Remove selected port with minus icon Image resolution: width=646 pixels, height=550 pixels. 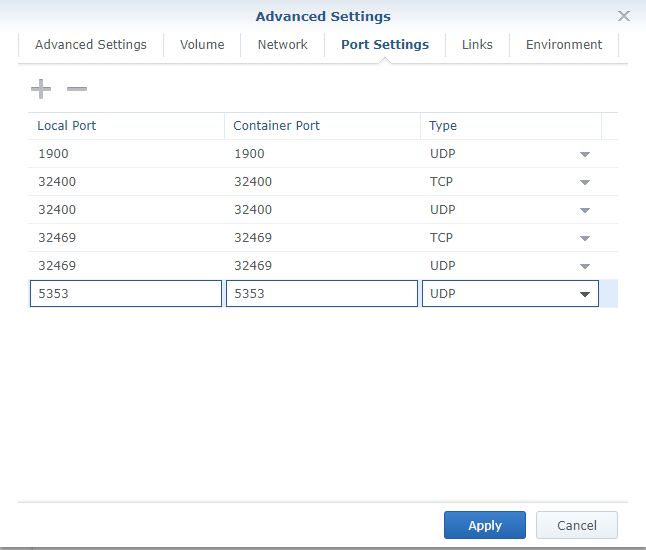click(77, 89)
